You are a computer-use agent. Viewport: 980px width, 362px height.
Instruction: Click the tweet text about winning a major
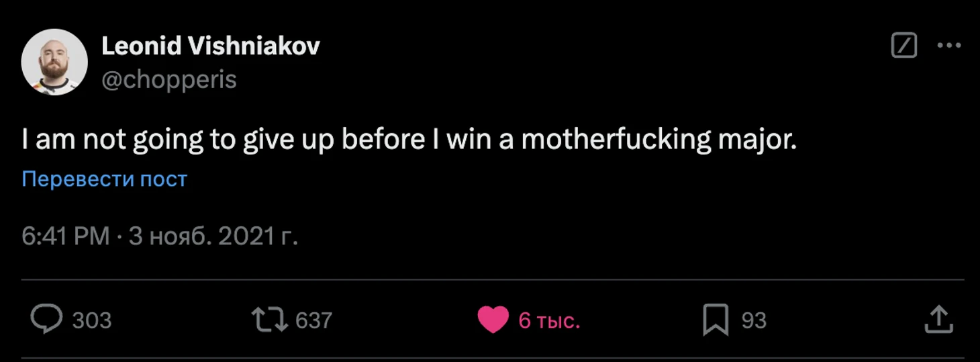point(409,140)
